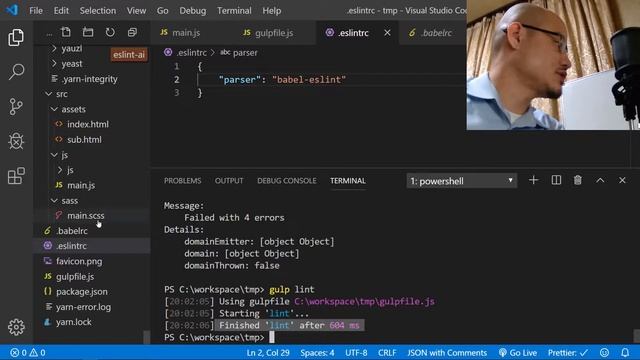
Task: Open the terminal selector 1: powershell dropdown
Action: [x=462, y=181]
